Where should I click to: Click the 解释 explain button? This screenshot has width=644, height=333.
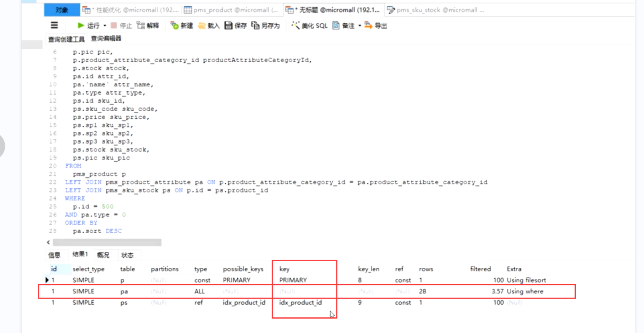coord(148,26)
